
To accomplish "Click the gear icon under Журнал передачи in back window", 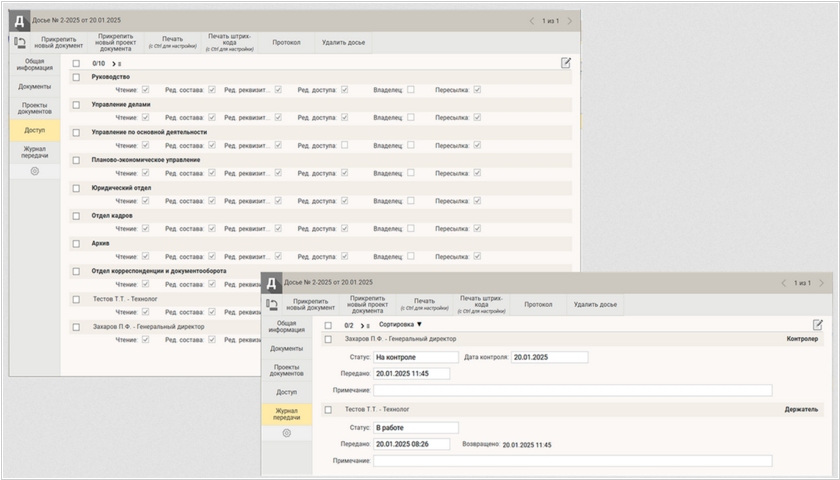I will [35, 171].
